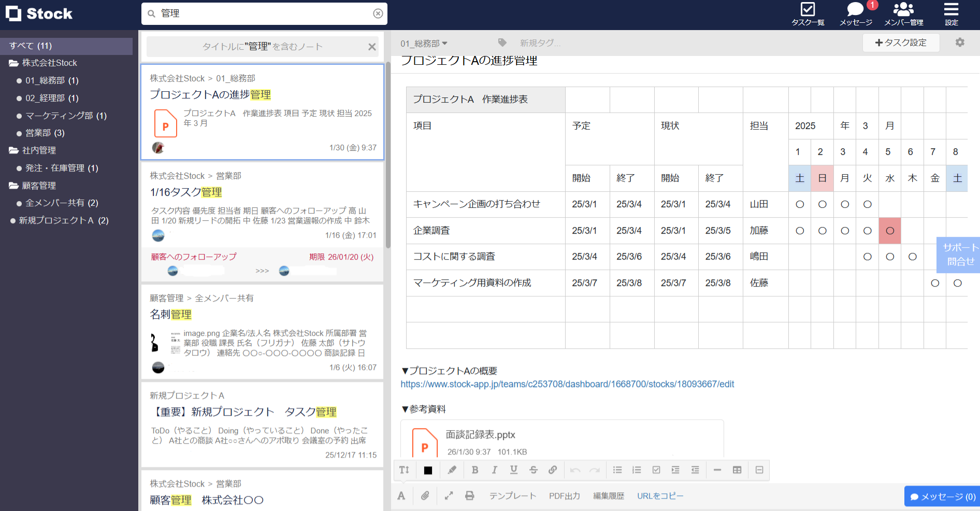The width and height of the screenshot is (980, 511).
Task: Open the プロジェクトAの概要 stock-app link
Action: point(567,384)
